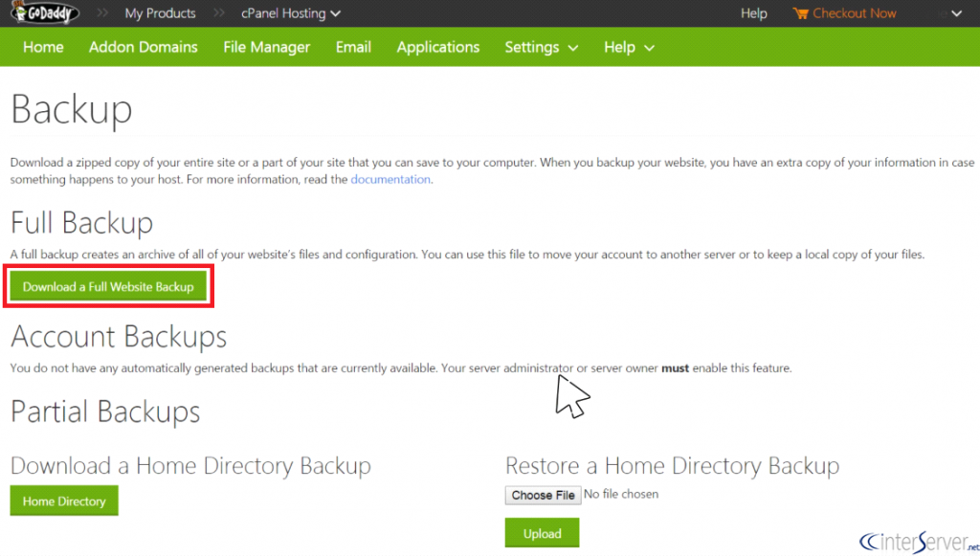Click the GoDaddy logo
Image resolution: width=980 pixels, height=556 pixels.
coord(45,13)
